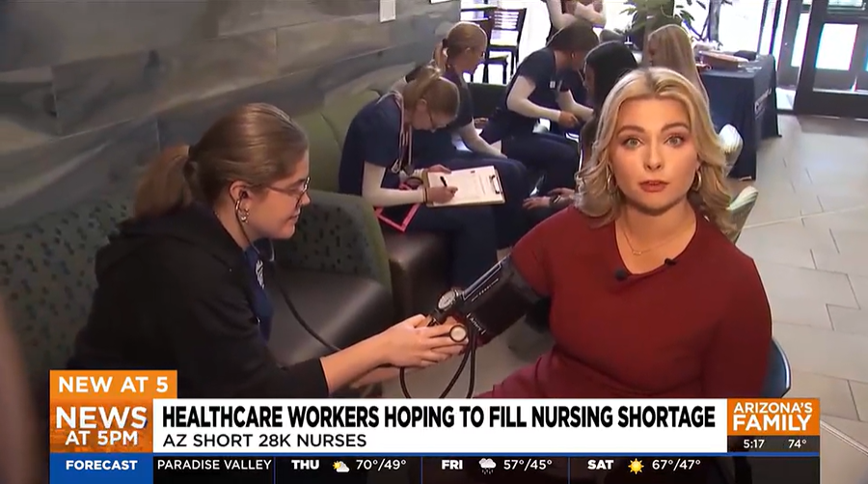The width and height of the screenshot is (868, 484).
Task: Click the Thursday partly cloudy weather icon
Action: tap(341, 466)
